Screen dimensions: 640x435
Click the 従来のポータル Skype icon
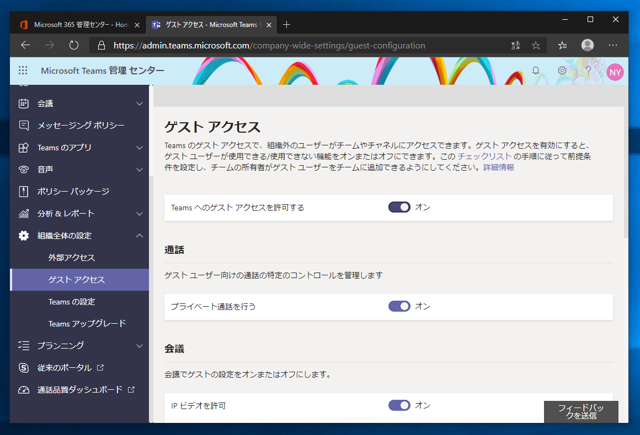(24, 368)
